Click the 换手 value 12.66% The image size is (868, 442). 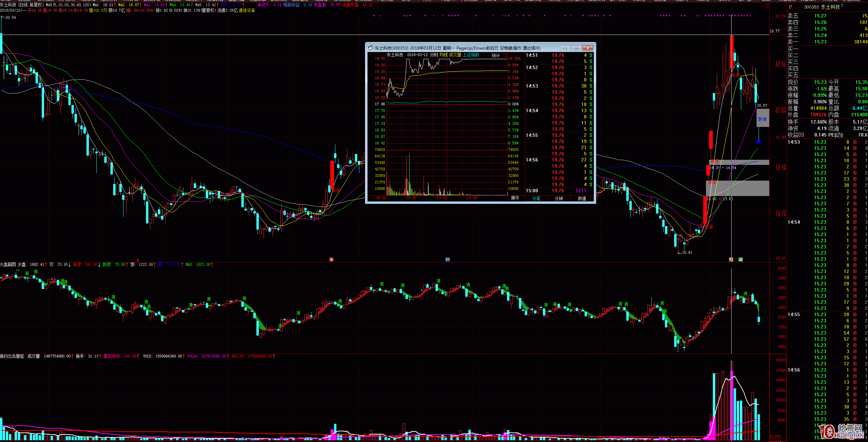pyautogui.click(x=819, y=122)
